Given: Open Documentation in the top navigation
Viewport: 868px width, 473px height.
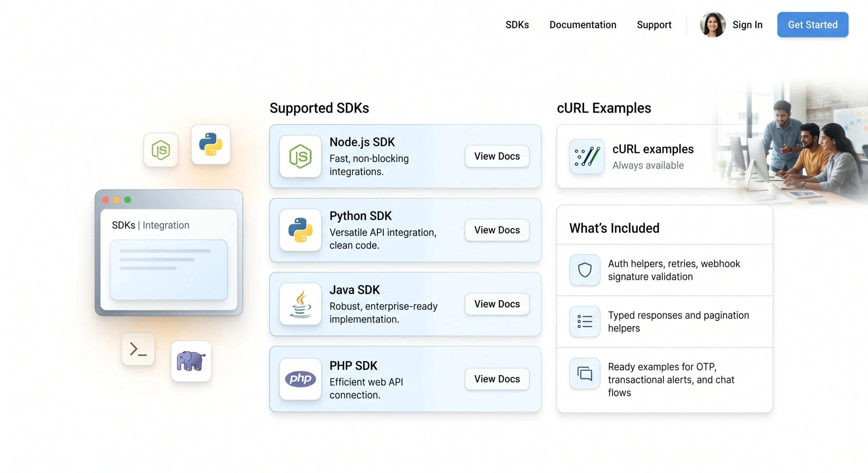Looking at the screenshot, I should pos(583,25).
